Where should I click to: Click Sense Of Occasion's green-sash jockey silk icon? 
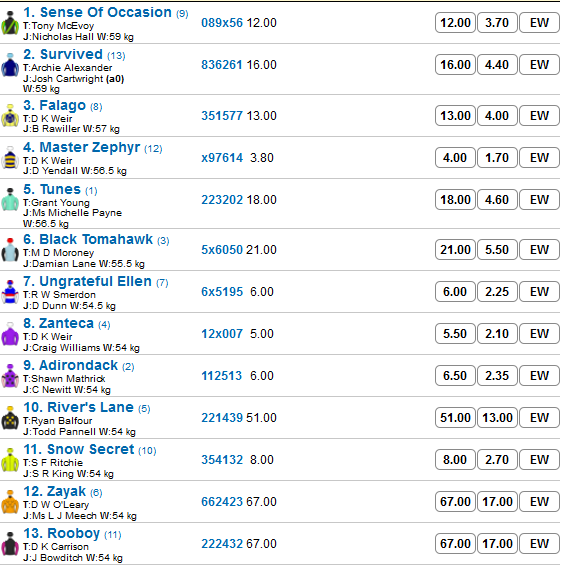click(10, 23)
